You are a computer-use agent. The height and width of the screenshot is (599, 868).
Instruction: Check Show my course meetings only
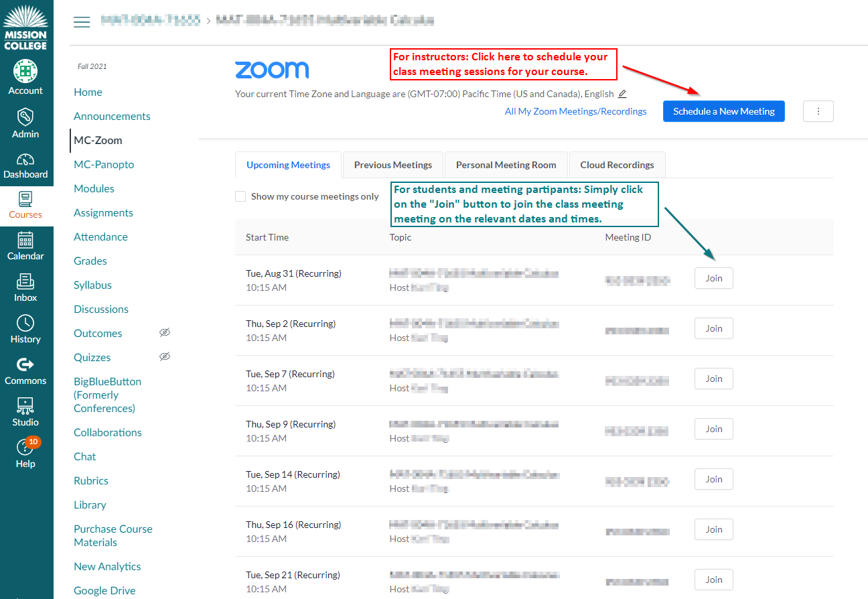(240, 196)
